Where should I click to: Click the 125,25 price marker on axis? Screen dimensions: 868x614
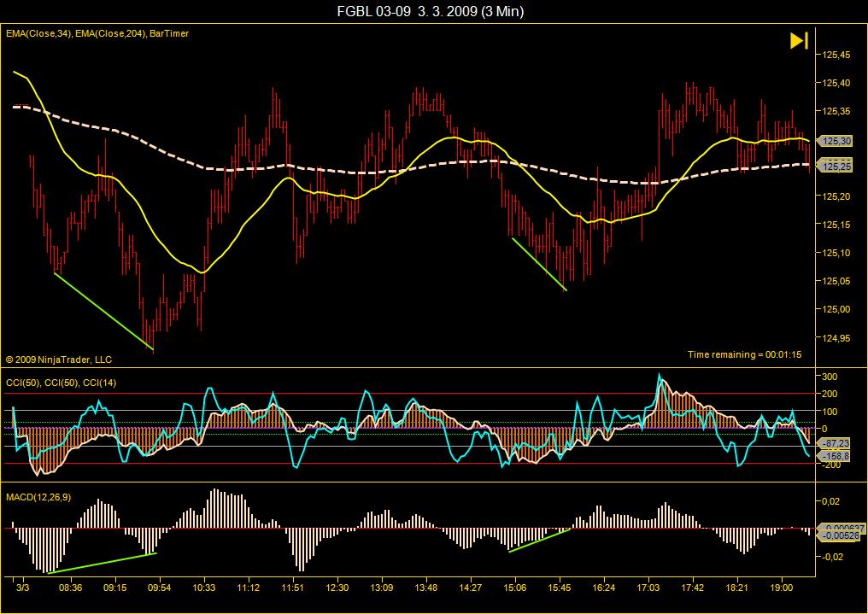[x=835, y=166]
